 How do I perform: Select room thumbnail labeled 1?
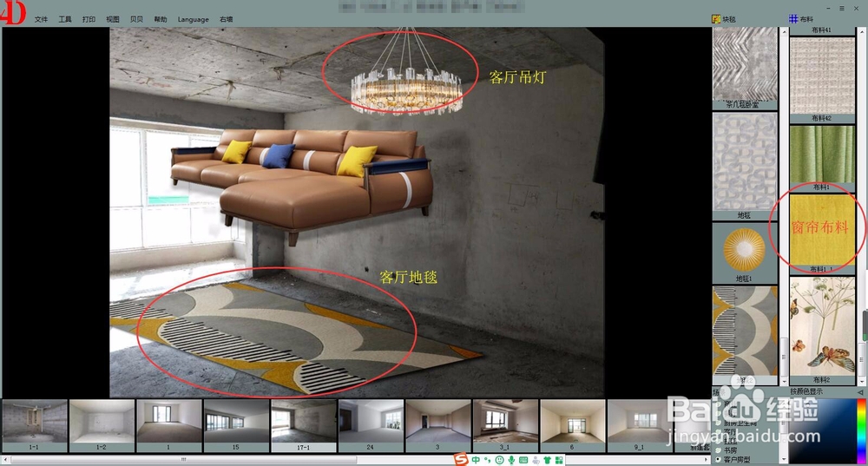point(169,425)
